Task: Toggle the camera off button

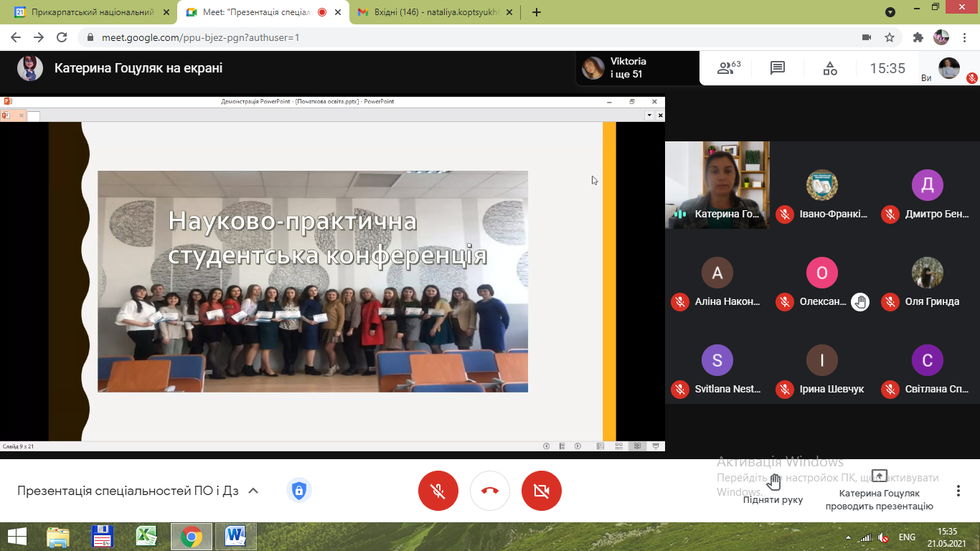Action: [542, 491]
